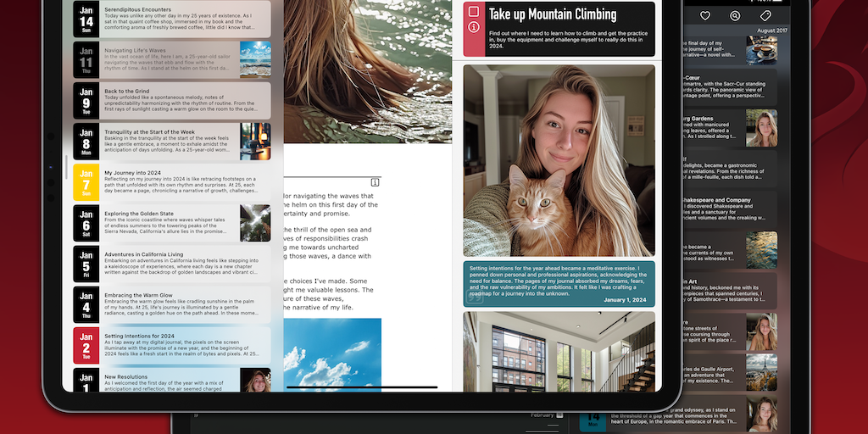This screenshot has width=868, height=434.
Task: Tap the ocean waves thumbnail on Jan 11 entry
Action: point(255,59)
